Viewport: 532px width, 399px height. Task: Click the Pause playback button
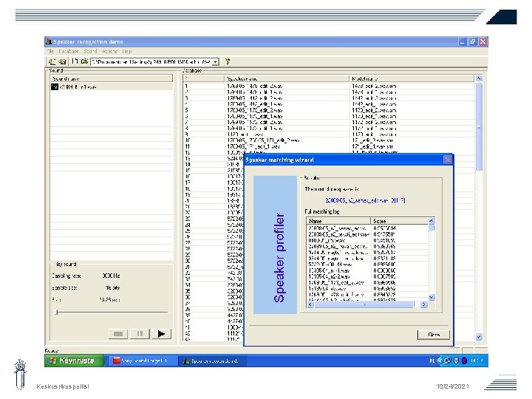[x=140, y=334]
